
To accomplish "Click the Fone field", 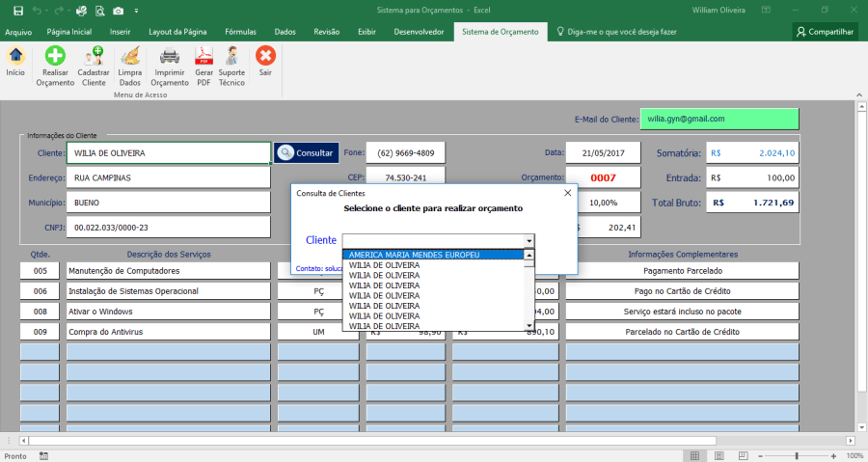I will pyautogui.click(x=406, y=153).
